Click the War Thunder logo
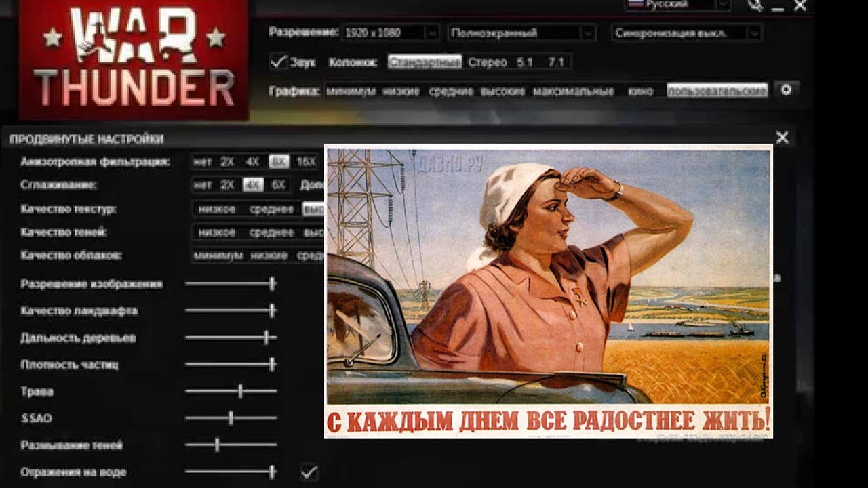 tap(134, 60)
